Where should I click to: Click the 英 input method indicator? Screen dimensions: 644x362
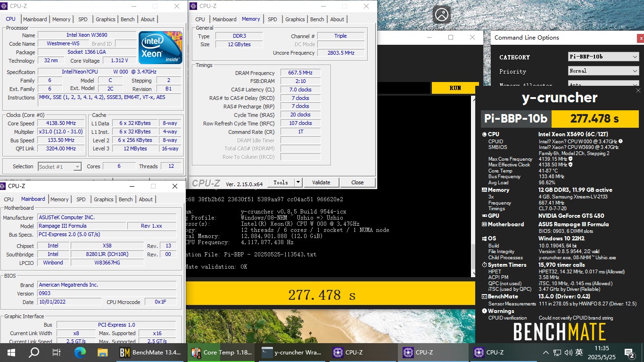579,352
